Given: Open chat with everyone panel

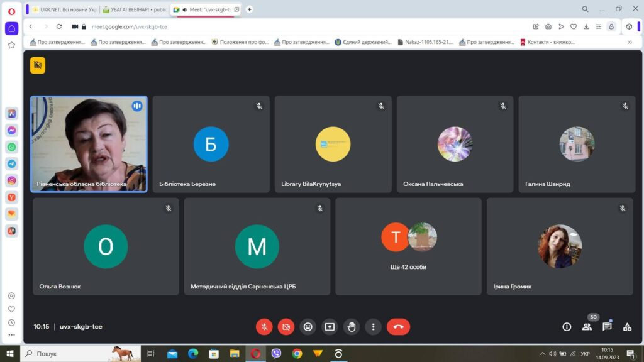Looking at the screenshot, I should click(x=607, y=327).
